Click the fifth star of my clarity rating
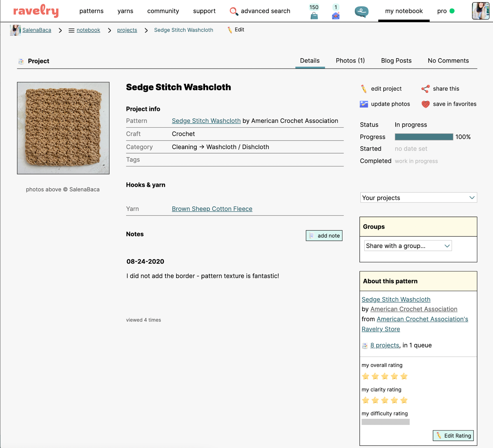This screenshot has height=448, width=493. click(x=404, y=400)
